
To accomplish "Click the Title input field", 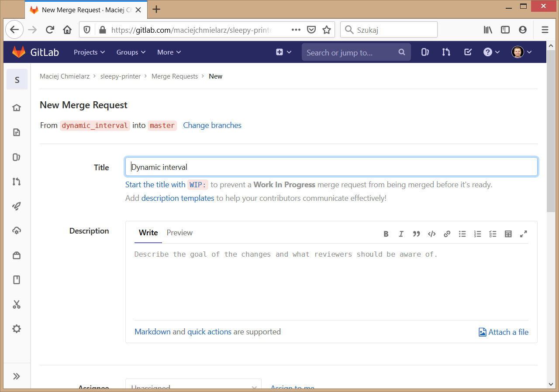I will [331, 167].
